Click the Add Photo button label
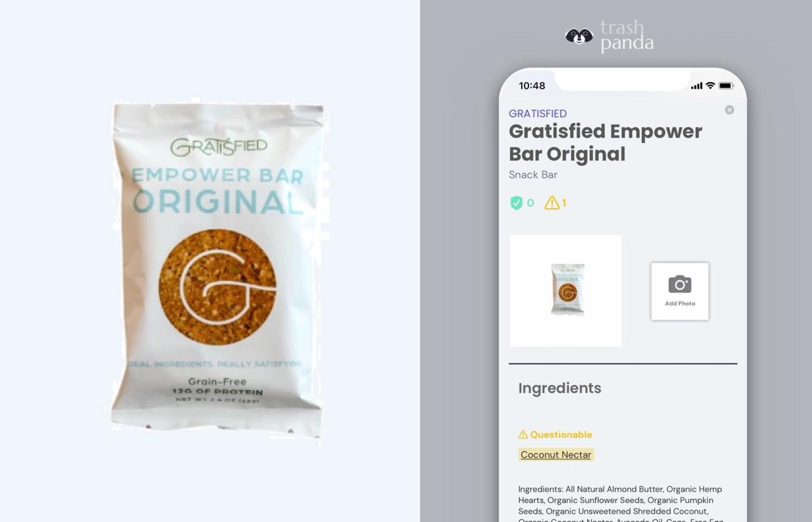 pos(680,303)
